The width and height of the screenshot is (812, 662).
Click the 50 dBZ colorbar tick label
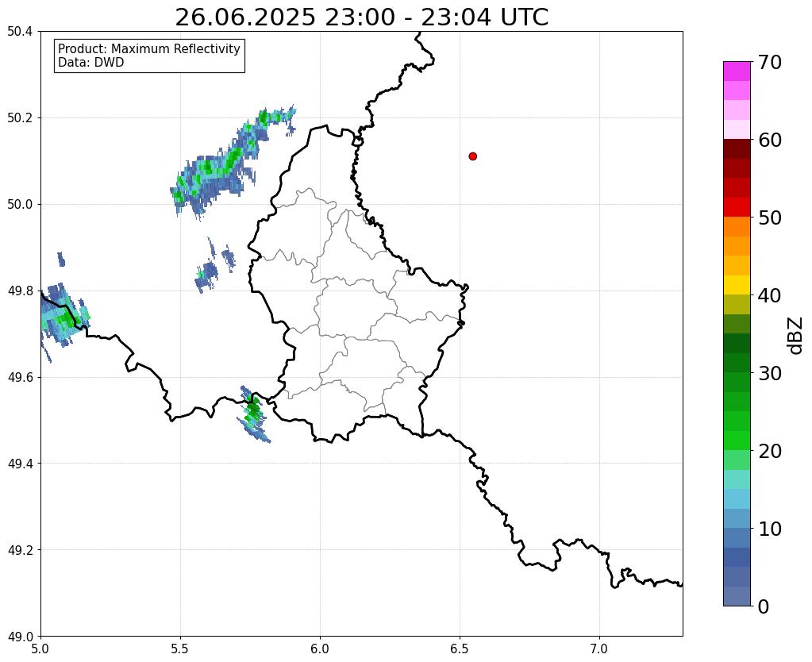coord(770,217)
